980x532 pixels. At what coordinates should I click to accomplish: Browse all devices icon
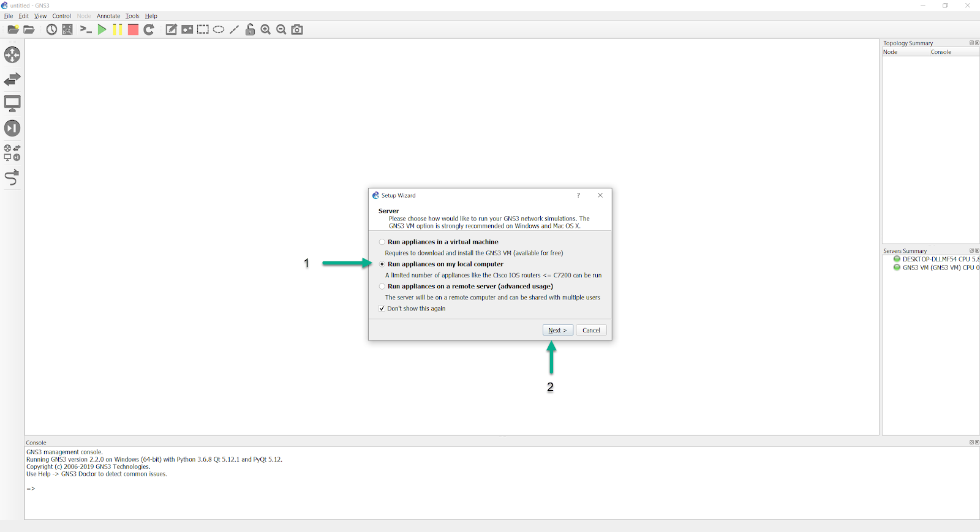click(x=12, y=152)
